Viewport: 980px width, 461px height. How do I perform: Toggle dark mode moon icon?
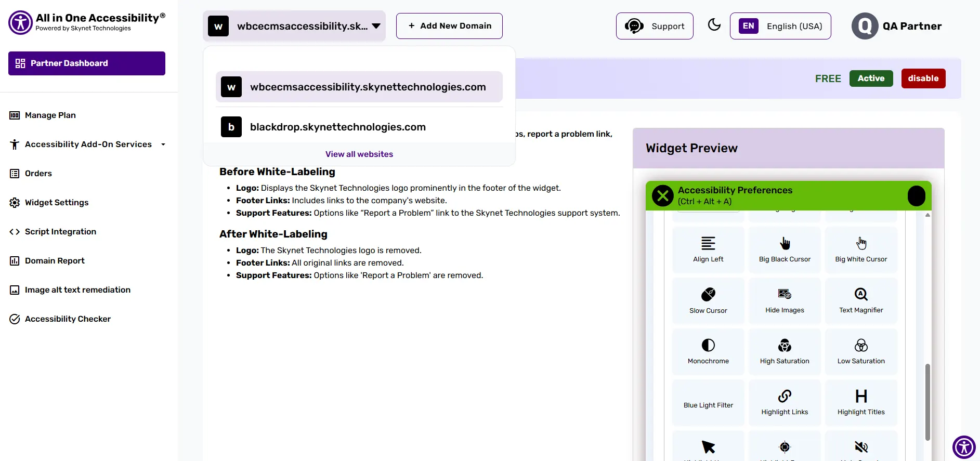coord(714,25)
